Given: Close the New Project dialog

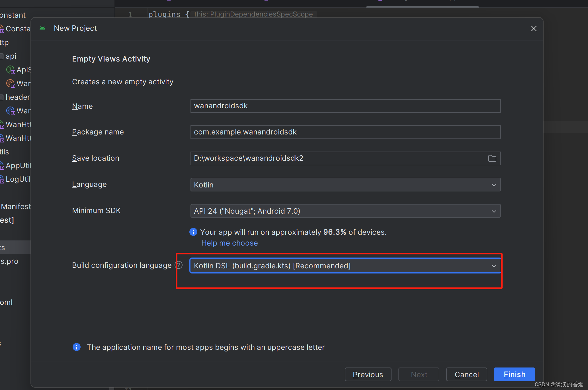Looking at the screenshot, I should click(534, 28).
